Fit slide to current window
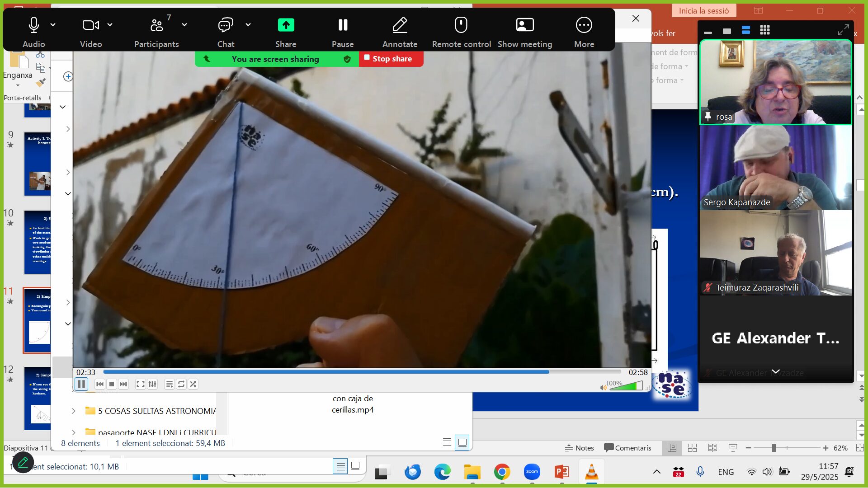This screenshot has width=868, height=488. 860,448
